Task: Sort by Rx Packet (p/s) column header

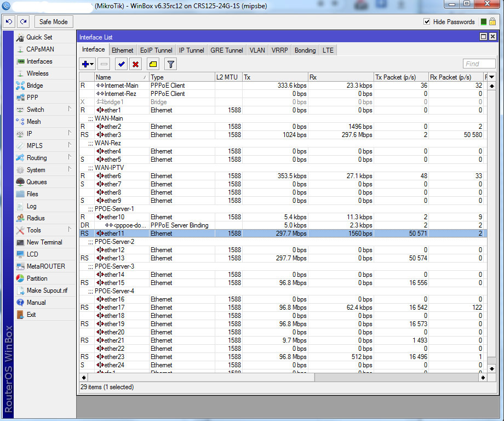Action: point(456,77)
